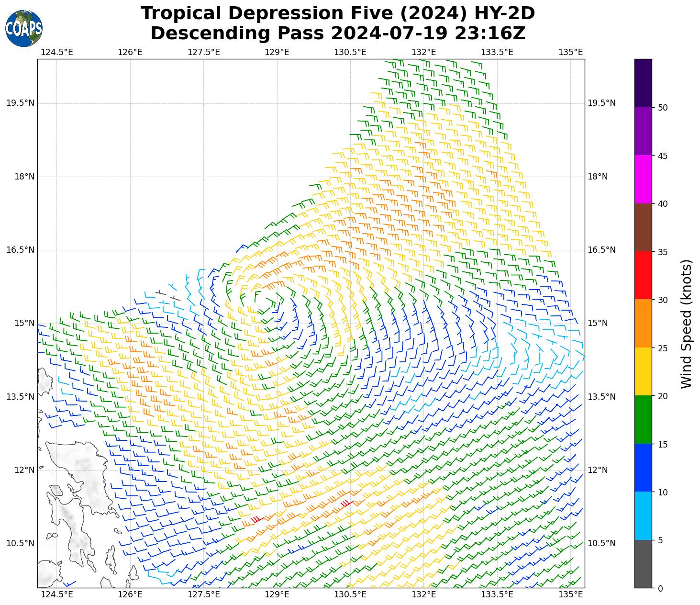Click the light blue 5-10 knots colorbar band
Viewport: 700px width, 605px height.
[x=643, y=516]
